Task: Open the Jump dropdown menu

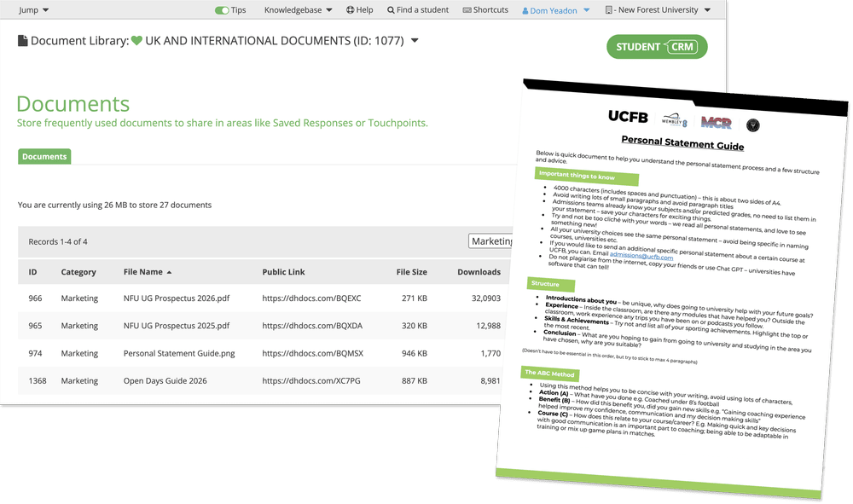Action: point(33,9)
